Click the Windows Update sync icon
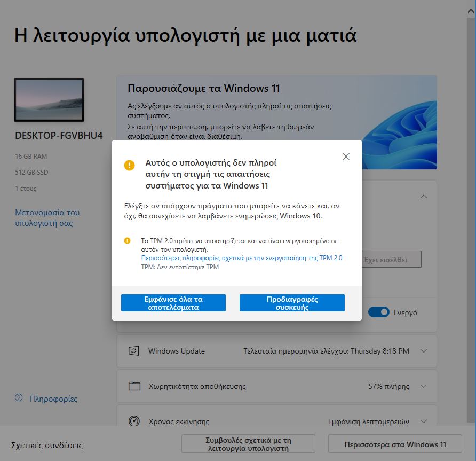Viewport: 476px width, 461px height. pyautogui.click(x=134, y=351)
